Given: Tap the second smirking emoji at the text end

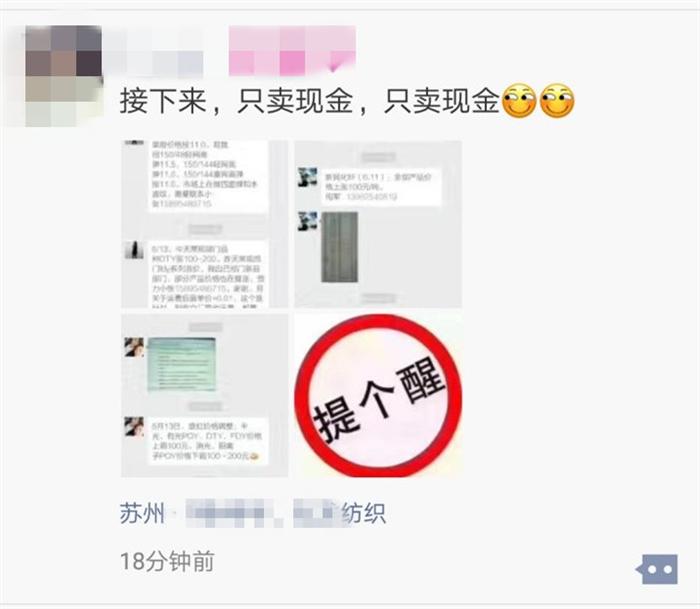Looking at the screenshot, I should pos(557,101).
